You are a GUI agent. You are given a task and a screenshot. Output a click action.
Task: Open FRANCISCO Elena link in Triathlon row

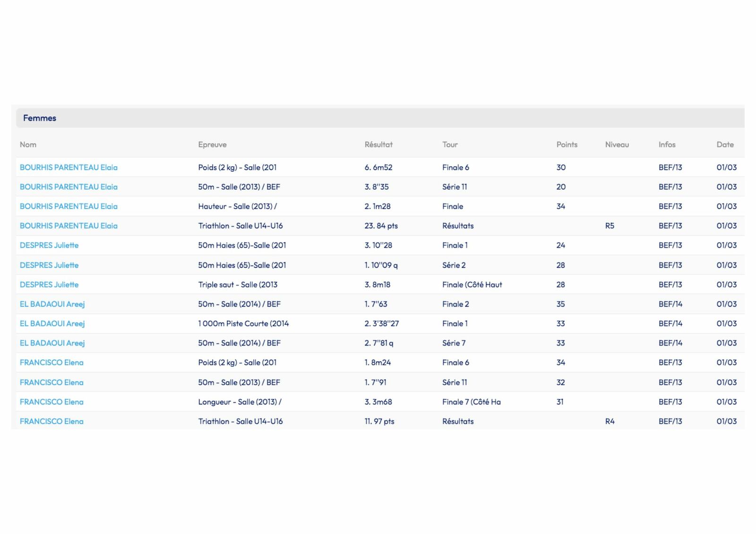click(52, 421)
